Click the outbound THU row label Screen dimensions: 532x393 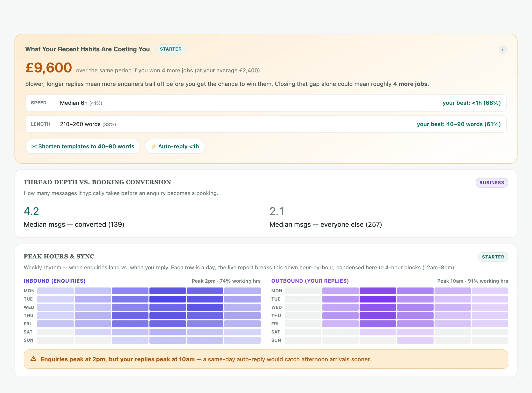(x=276, y=316)
